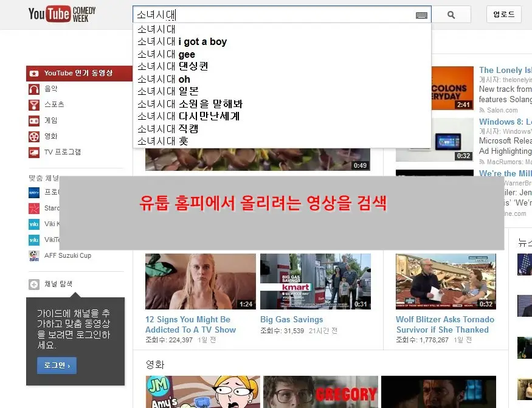
Task: Open the kmart 0:31 video thumbnail
Action: tap(316, 282)
